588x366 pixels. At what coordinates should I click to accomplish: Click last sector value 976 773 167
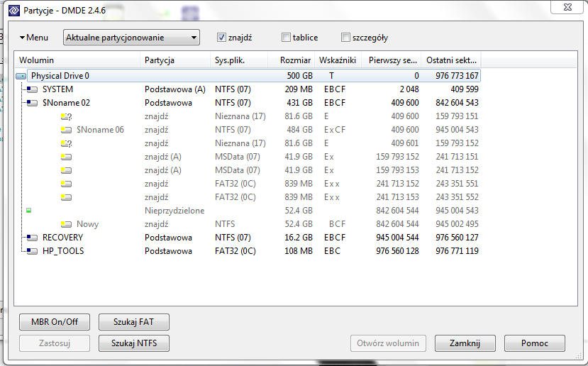click(x=457, y=76)
